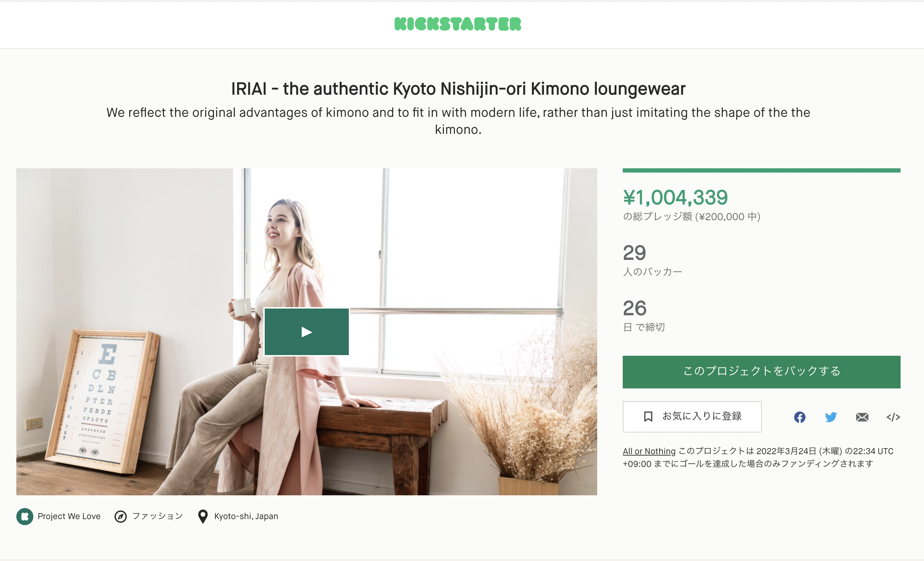Click the green funding progress bar
This screenshot has height=561, width=924.
click(x=761, y=170)
